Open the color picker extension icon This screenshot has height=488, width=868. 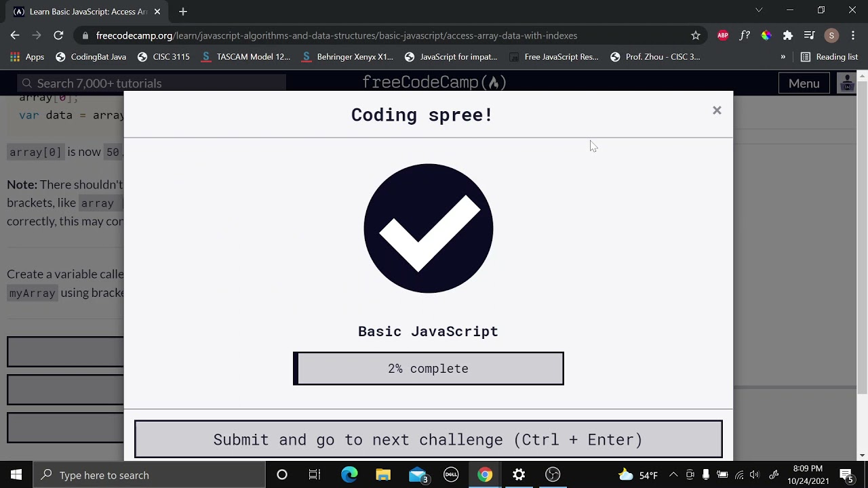tap(766, 35)
